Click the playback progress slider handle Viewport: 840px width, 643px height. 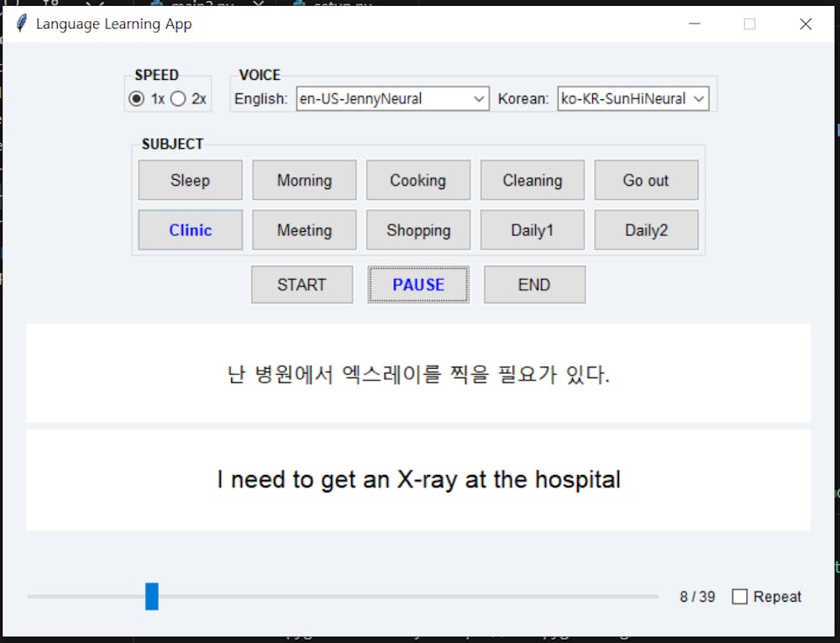tap(151, 596)
